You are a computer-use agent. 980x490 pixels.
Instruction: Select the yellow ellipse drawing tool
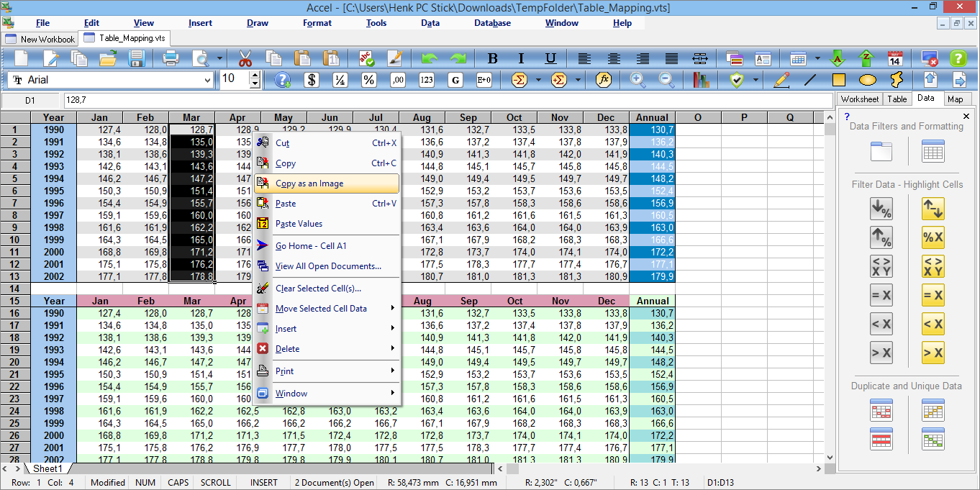coord(867,80)
